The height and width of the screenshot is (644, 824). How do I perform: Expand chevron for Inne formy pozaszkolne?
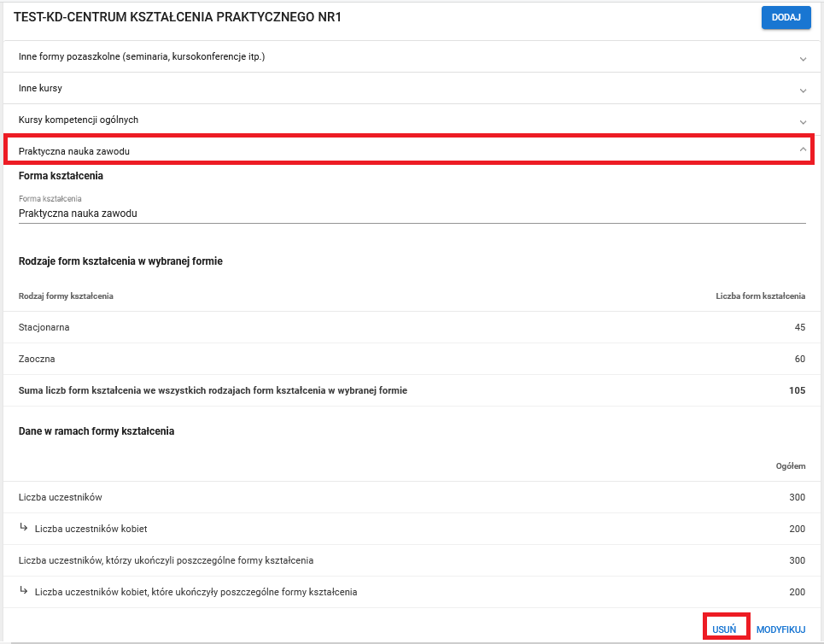point(803,58)
